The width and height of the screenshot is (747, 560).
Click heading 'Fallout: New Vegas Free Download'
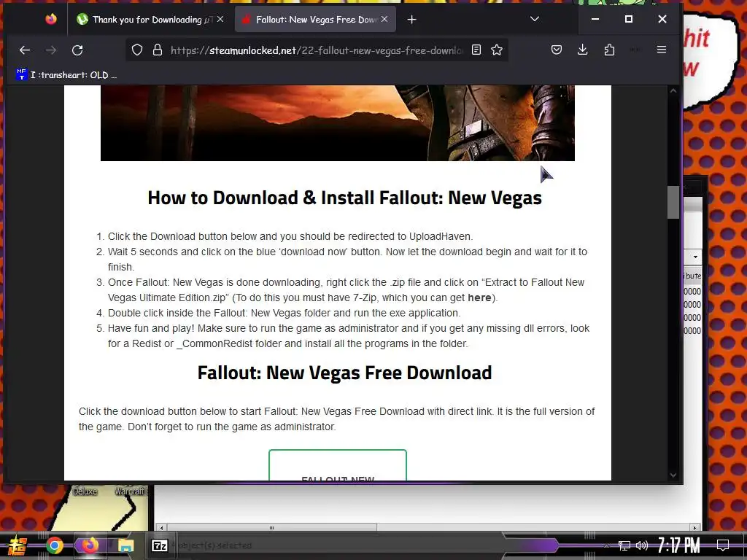click(x=344, y=373)
